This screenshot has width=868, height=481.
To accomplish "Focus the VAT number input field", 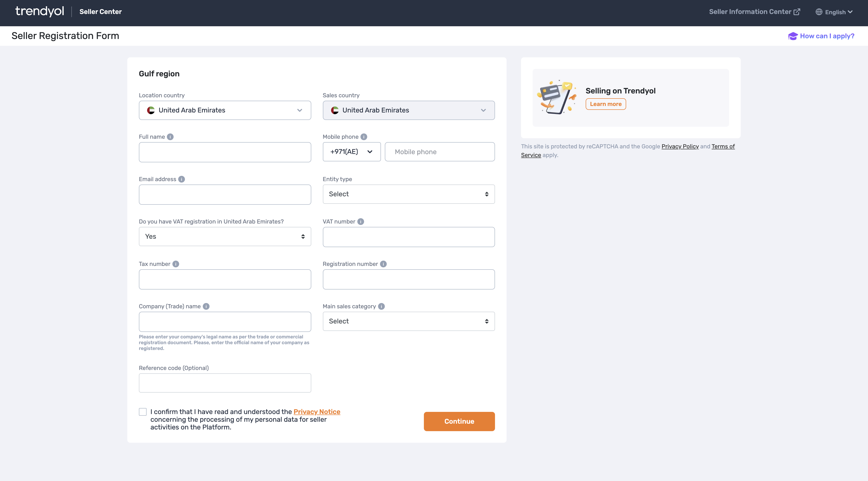I will (409, 237).
